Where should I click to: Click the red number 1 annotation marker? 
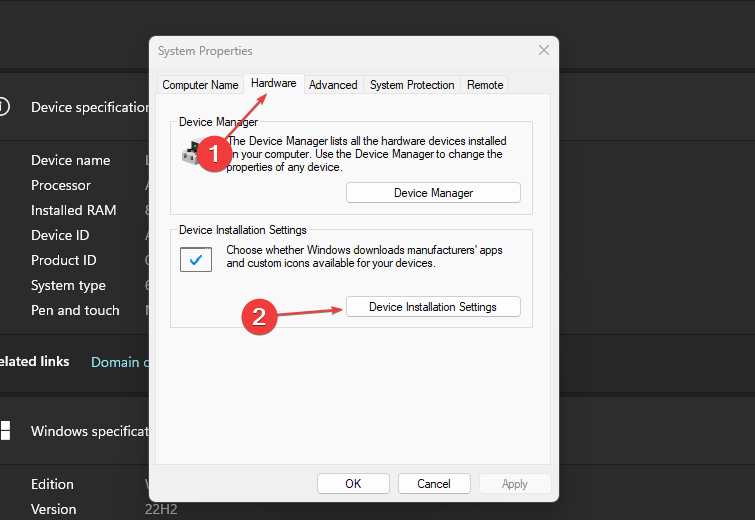coord(212,154)
